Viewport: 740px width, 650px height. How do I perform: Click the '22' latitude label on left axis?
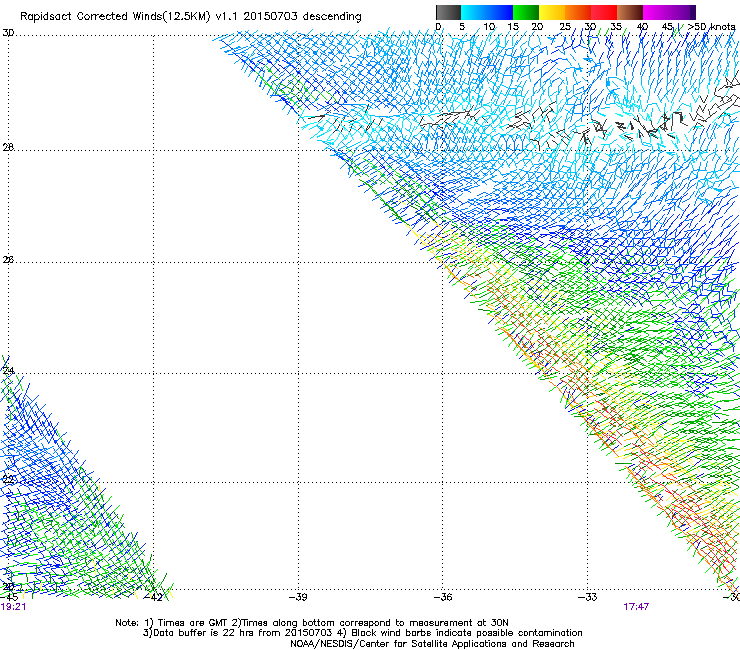(8, 480)
